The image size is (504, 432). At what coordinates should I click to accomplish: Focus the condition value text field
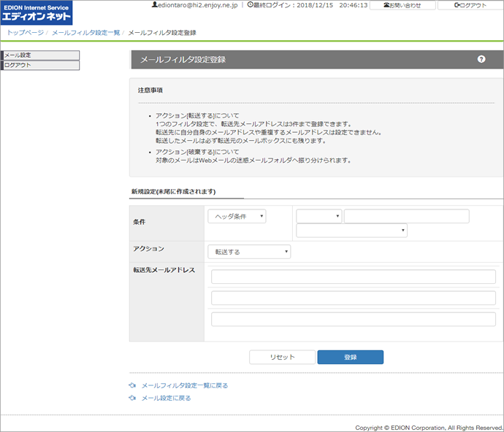coord(406,216)
